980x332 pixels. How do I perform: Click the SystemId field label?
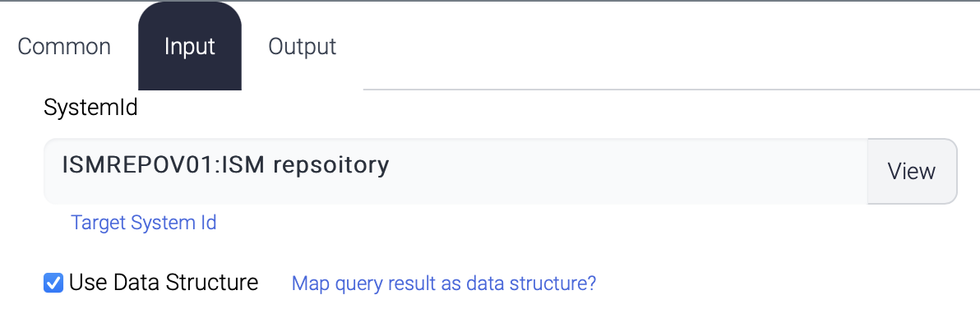(90, 108)
